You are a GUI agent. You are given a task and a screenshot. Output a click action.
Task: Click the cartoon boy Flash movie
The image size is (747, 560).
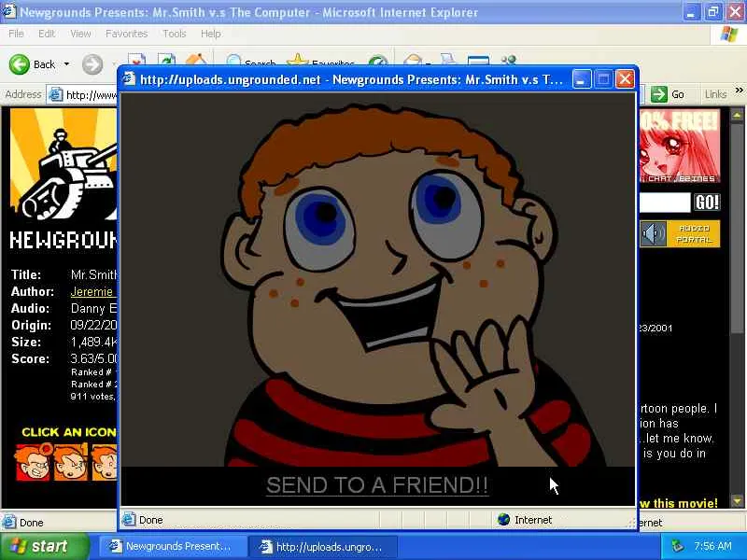click(378, 279)
